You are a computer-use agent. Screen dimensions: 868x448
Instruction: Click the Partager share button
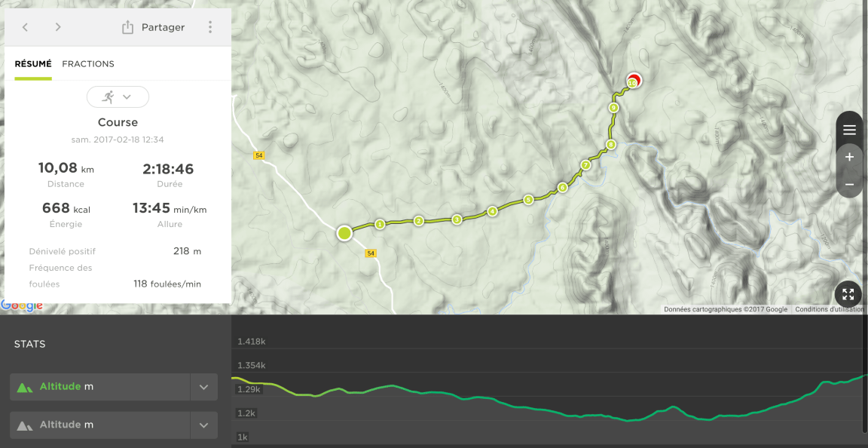click(153, 27)
